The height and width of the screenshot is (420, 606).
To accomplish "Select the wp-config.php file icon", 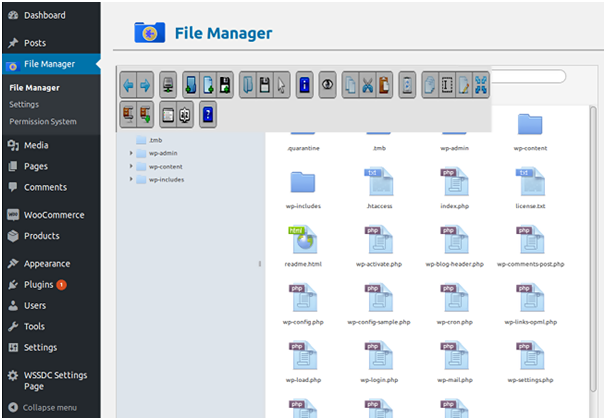I will 303,297.
